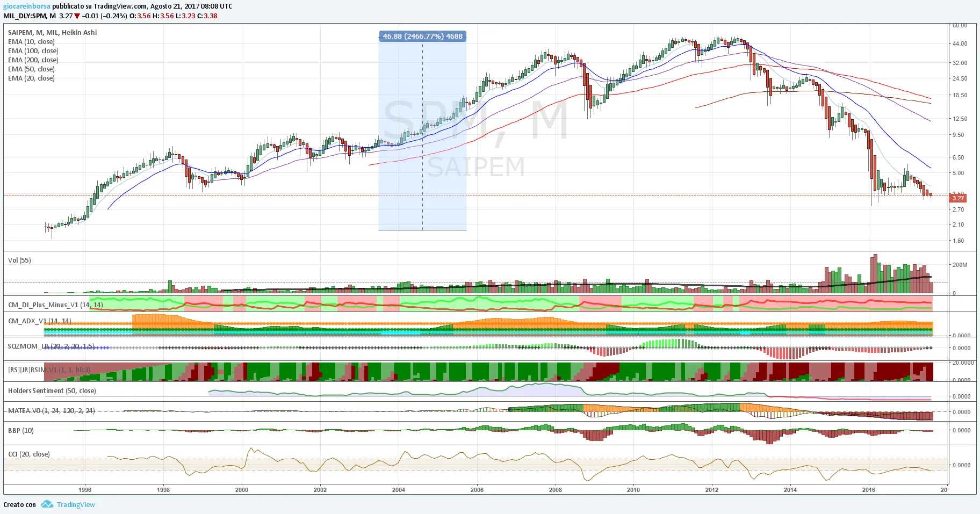Click the 2.10 price axis label
The height and width of the screenshot is (514, 980).
tap(958, 225)
